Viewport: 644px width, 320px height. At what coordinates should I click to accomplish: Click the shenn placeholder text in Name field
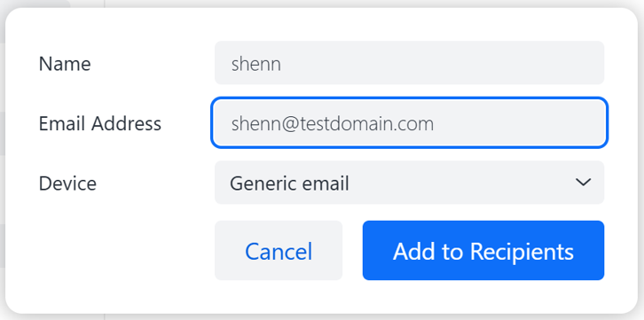(x=256, y=64)
